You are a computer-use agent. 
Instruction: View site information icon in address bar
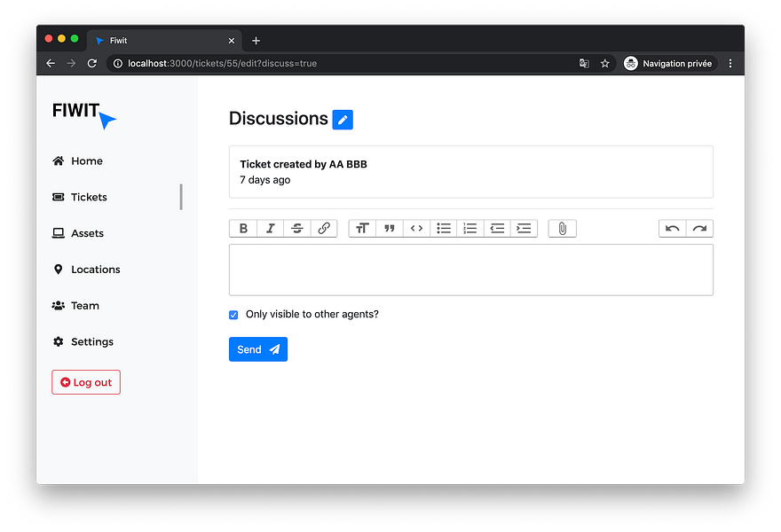[118, 63]
